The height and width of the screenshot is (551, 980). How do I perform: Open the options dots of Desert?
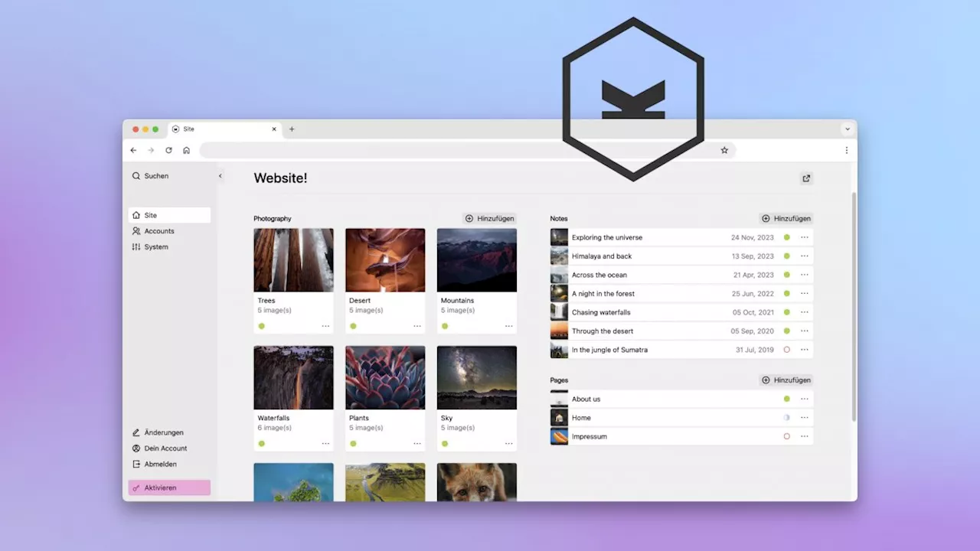pyautogui.click(x=417, y=326)
